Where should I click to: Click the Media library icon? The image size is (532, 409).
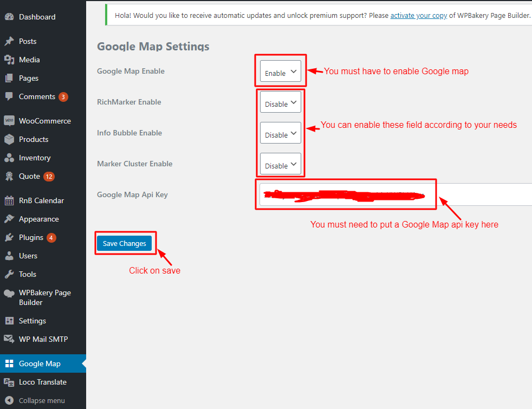(x=9, y=60)
